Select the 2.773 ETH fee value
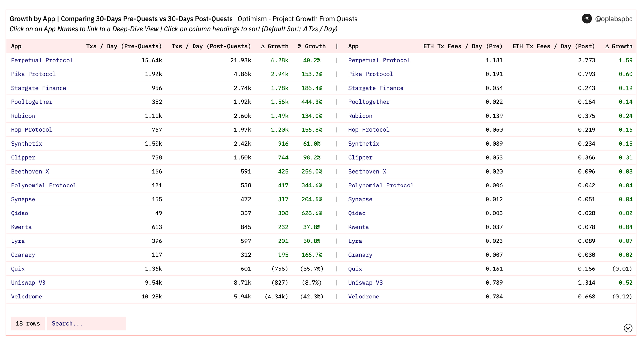 point(586,60)
